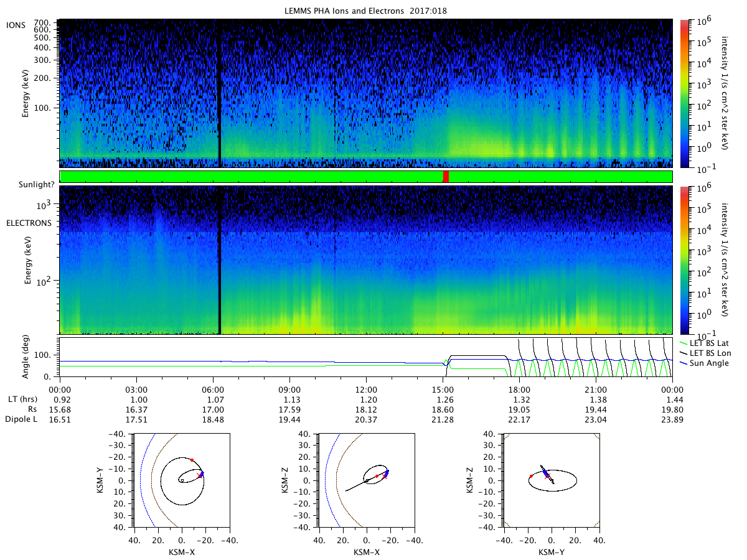Click the 700. tick on ions energy axis
The height and width of the screenshot is (560, 747).
click(x=42, y=22)
